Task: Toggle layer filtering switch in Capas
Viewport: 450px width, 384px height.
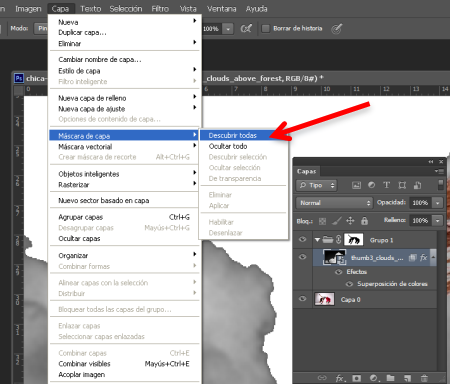Action: click(x=441, y=185)
